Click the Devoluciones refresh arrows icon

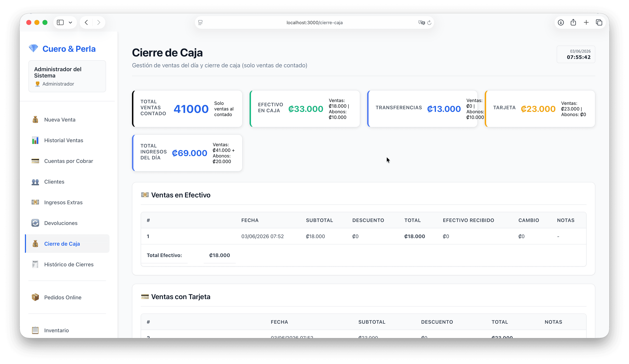click(35, 223)
